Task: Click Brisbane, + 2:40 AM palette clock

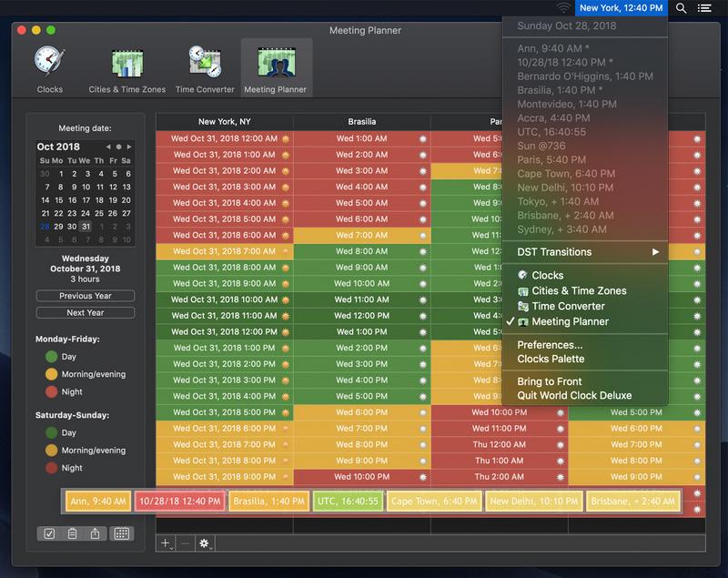Action: 633,502
